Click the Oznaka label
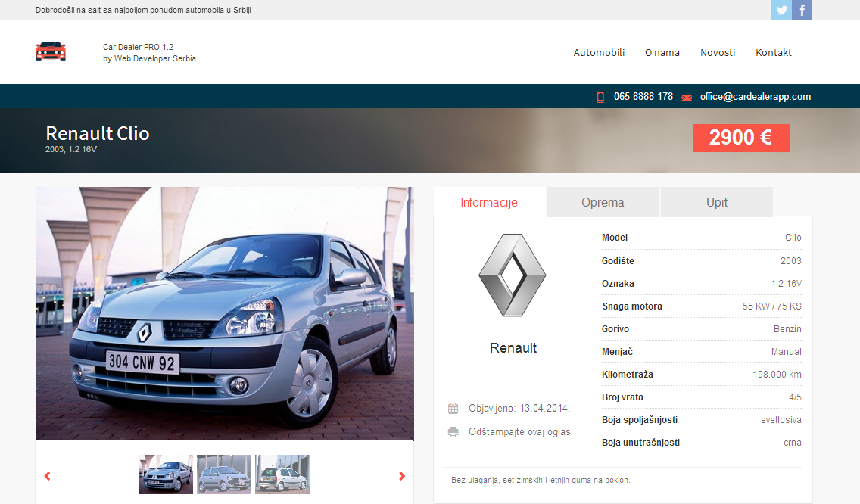The image size is (860, 504). click(618, 284)
